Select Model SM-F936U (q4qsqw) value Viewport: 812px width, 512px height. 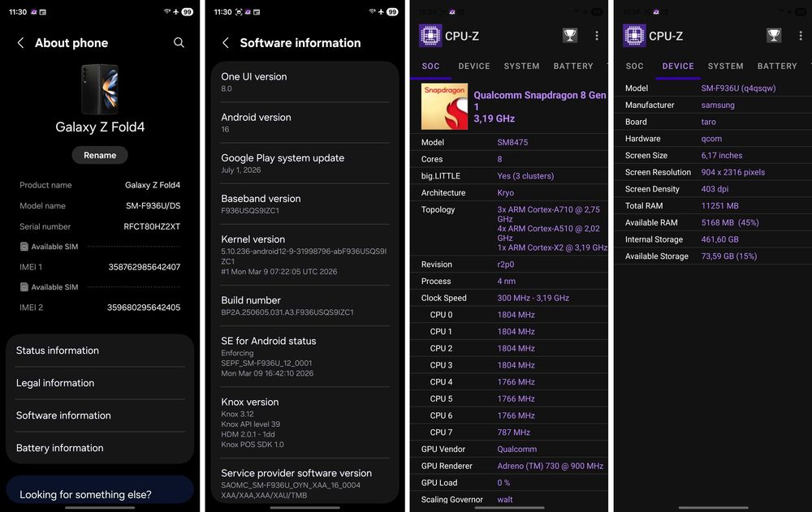coord(738,88)
